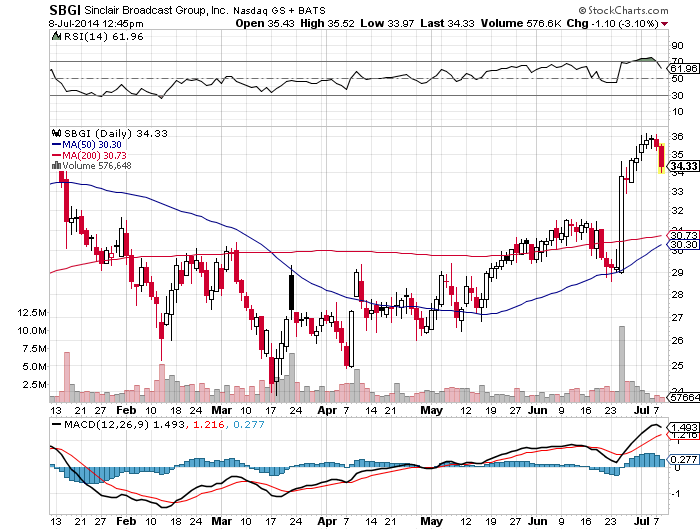Click the 61.96 RSI value tag on right axis

point(683,69)
